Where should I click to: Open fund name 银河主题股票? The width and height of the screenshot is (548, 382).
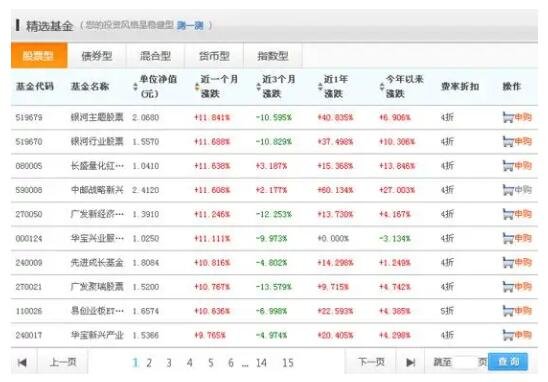[x=97, y=117]
